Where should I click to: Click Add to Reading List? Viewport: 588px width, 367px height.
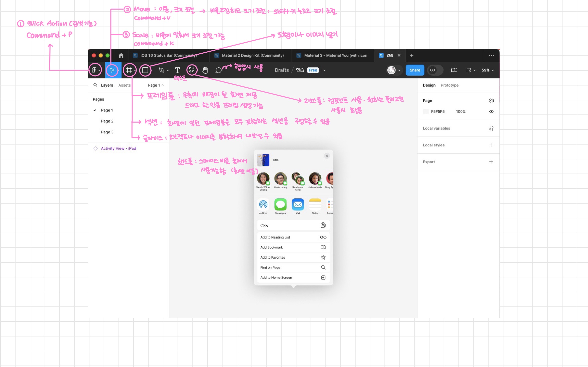pos(293,237)
